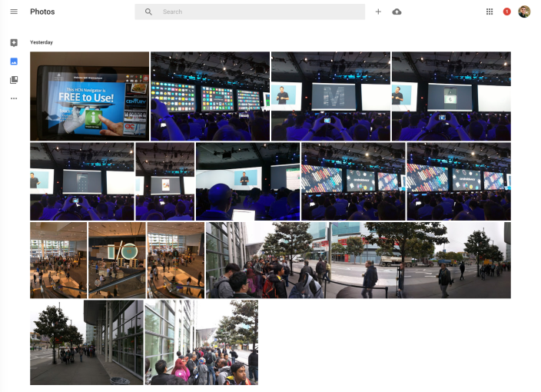This screenshot has height=392, width=541.
Task: Open the main hamburger menu
Action: 14,12
